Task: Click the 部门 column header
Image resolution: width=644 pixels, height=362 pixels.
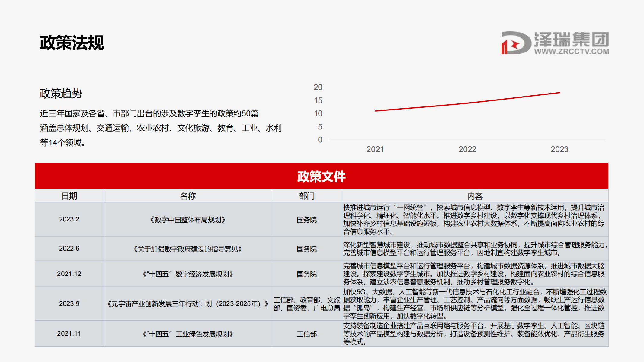Action: pyautogui.click(x=307, y=196)
